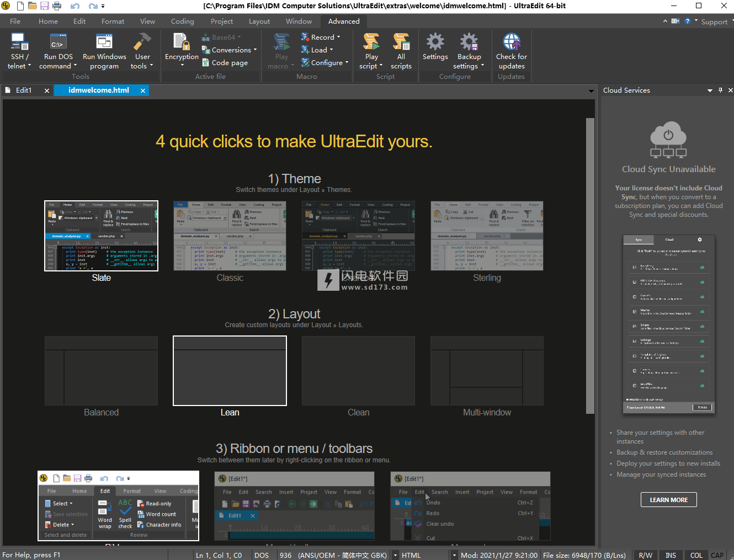Image resolution: width=734 pixels, height=560 pixels.
Task: Open the quick access toolbar customize arrow
Action: coord(103,7)
